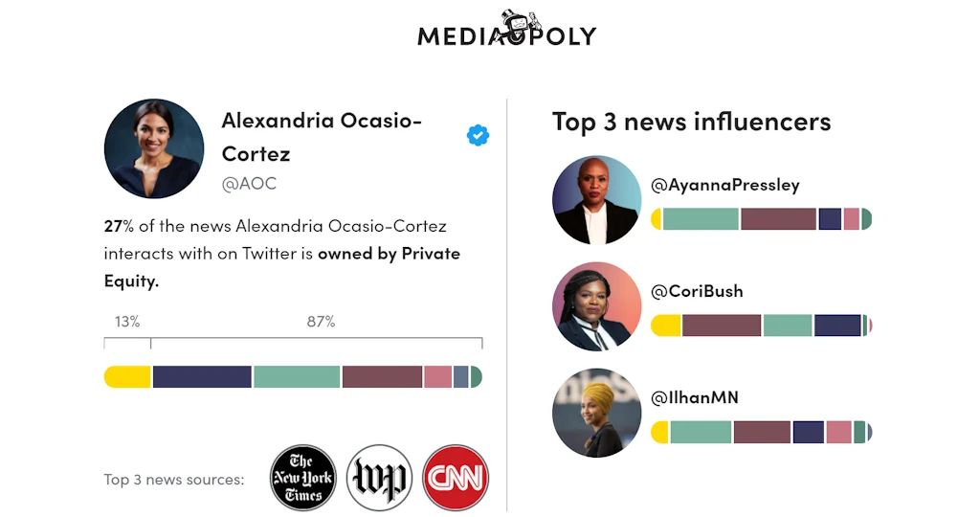The height and width of the screenshot is (517, 980).
Task: Click the Mediaopoly logo at top
Action: coord(506,32)
